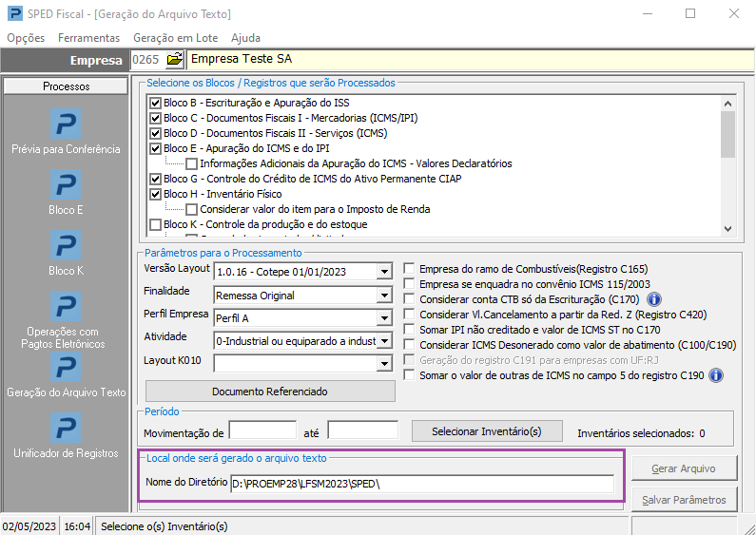Click the blocks list scrollbar thumb
The image size is (756, 535).
click(727, 134)
